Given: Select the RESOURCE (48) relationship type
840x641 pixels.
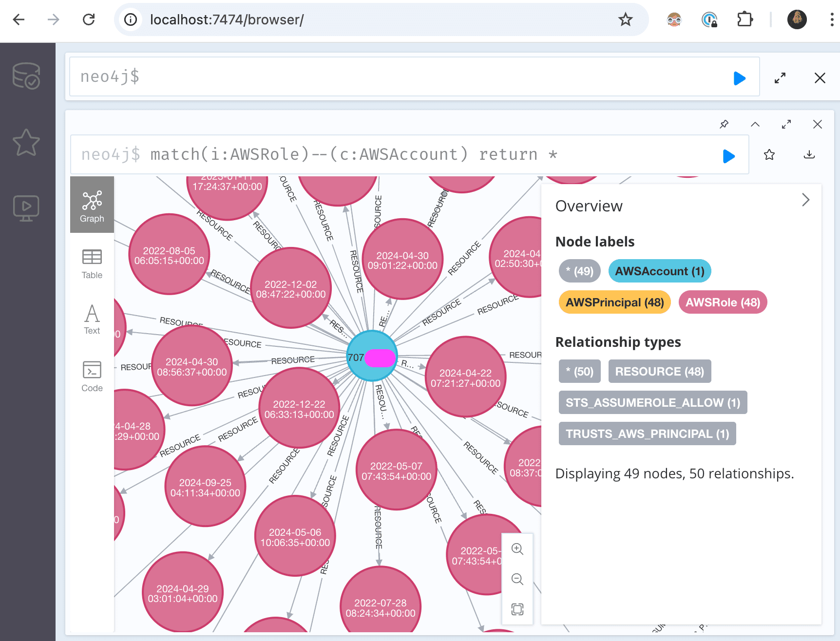Looking at the screenshot, I should [x=660, y=371].
